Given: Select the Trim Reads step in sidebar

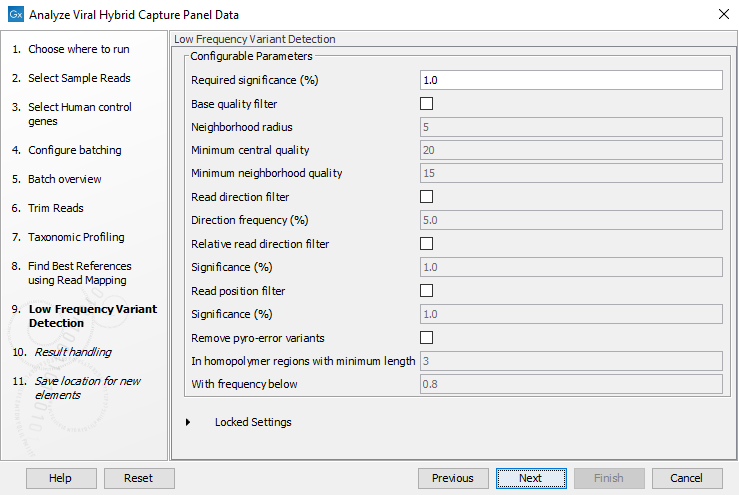Looking at the screenshot, I should pyautogui.click(x=56, y=208).
